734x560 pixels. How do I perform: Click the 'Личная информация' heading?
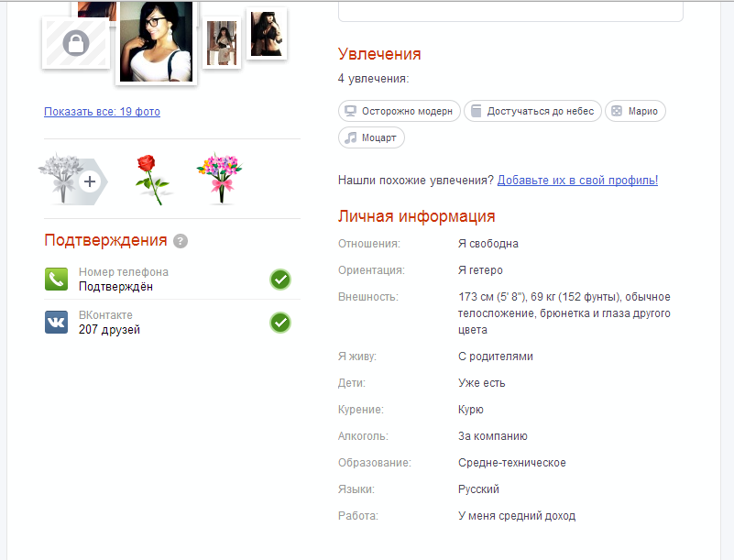coord(417,216)
